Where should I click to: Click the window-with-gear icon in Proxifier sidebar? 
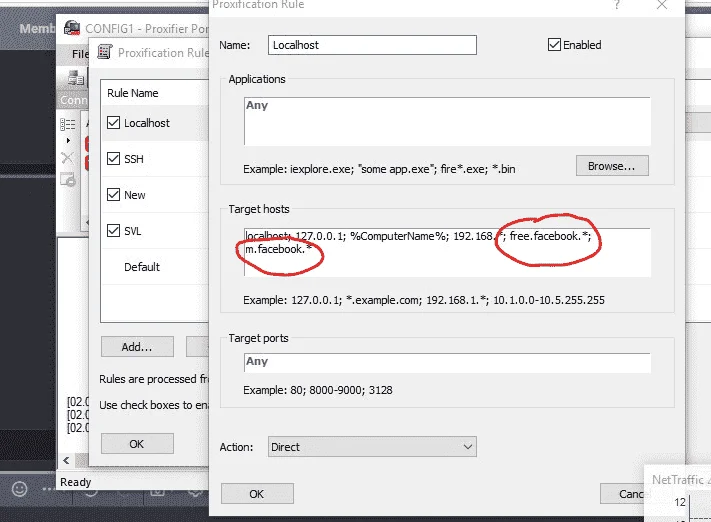68,180
